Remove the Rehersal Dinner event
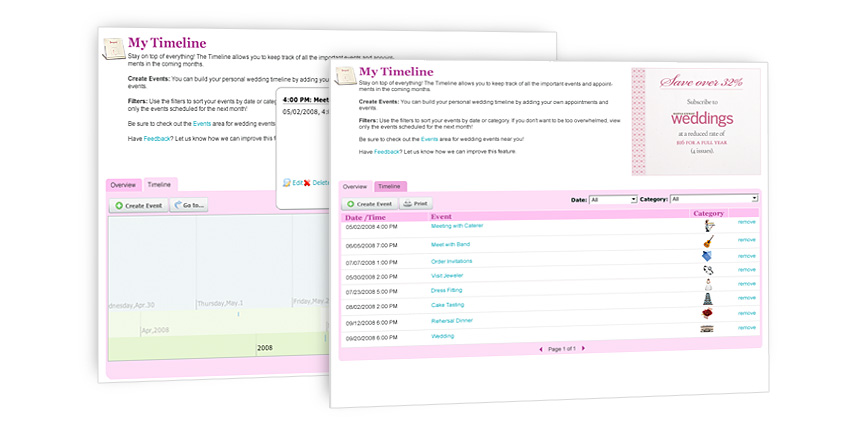The height and width of the screenshot is (437, 852). coord(747,313)
